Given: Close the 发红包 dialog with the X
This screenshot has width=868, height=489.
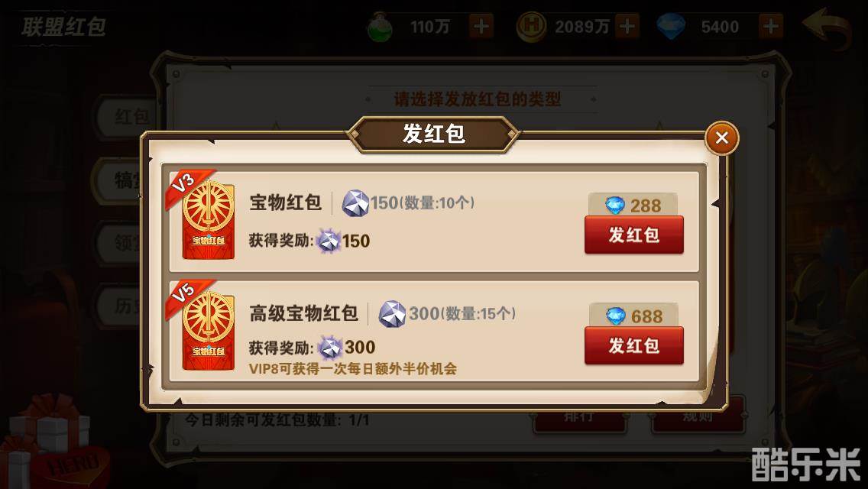Looking at the screenshot, I should [x=721, y=138].
